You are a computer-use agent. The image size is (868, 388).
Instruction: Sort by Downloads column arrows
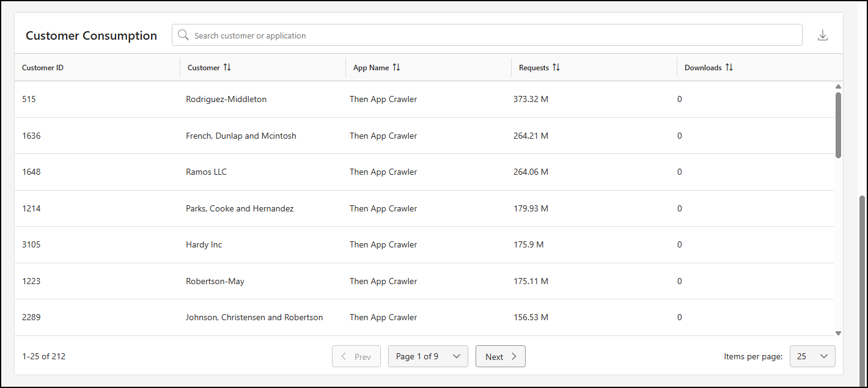729,67
